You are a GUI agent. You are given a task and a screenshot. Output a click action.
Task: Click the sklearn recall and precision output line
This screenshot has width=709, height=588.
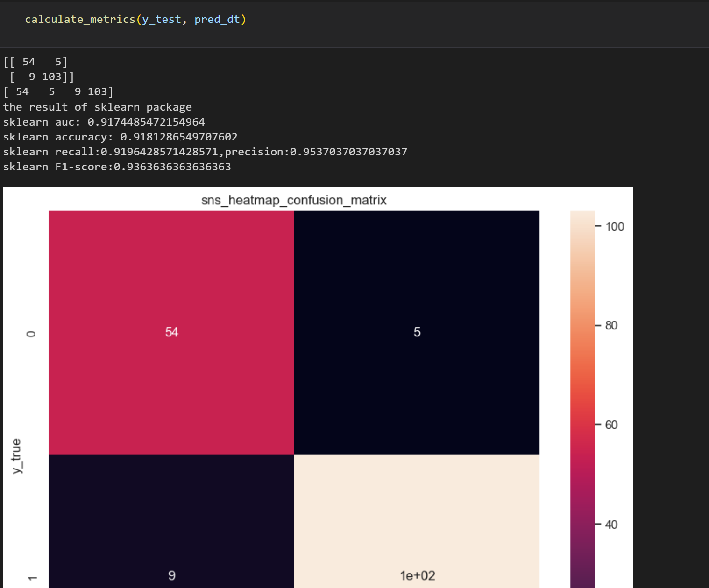205,152
